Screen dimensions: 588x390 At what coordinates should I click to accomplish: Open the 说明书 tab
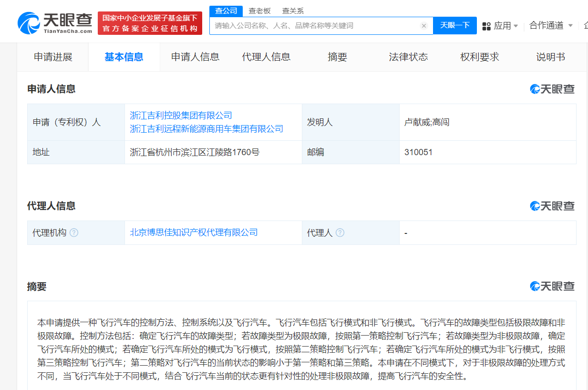click(x=551, y=56)
